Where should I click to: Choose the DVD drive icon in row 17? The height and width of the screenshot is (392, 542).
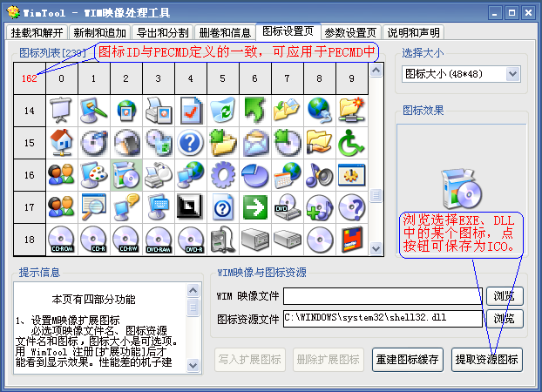tap(288, 206)
